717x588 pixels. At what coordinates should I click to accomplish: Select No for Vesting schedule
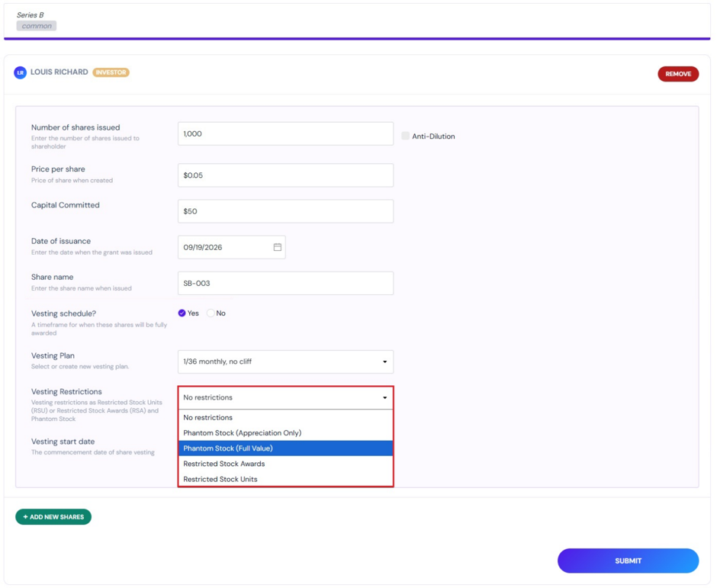click(x=211, y=313)
